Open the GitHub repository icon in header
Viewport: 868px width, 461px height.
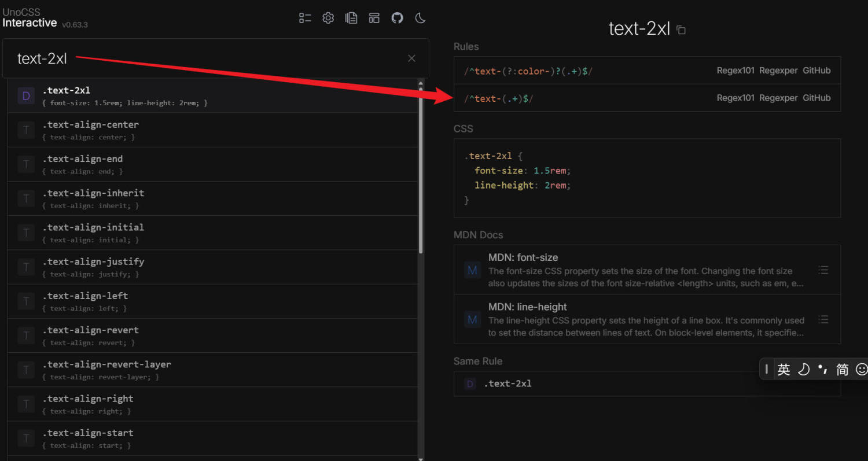click(x=397, y=18)
